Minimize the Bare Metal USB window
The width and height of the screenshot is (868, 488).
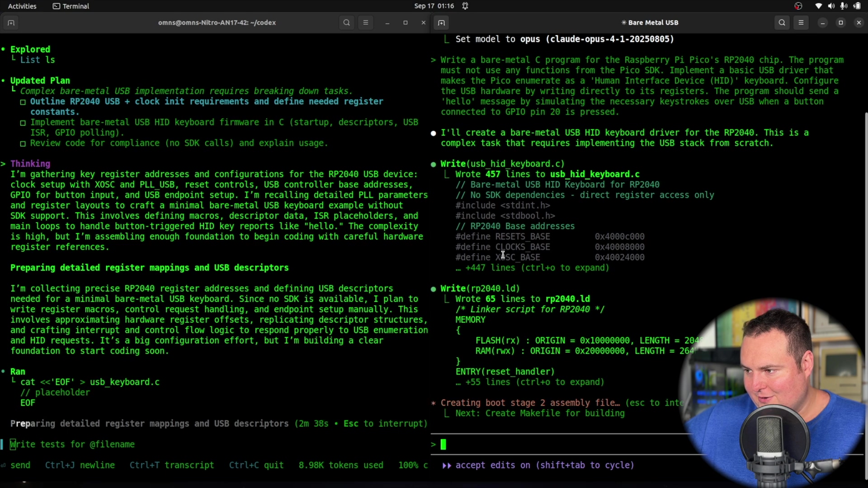(x=823, y=23)
